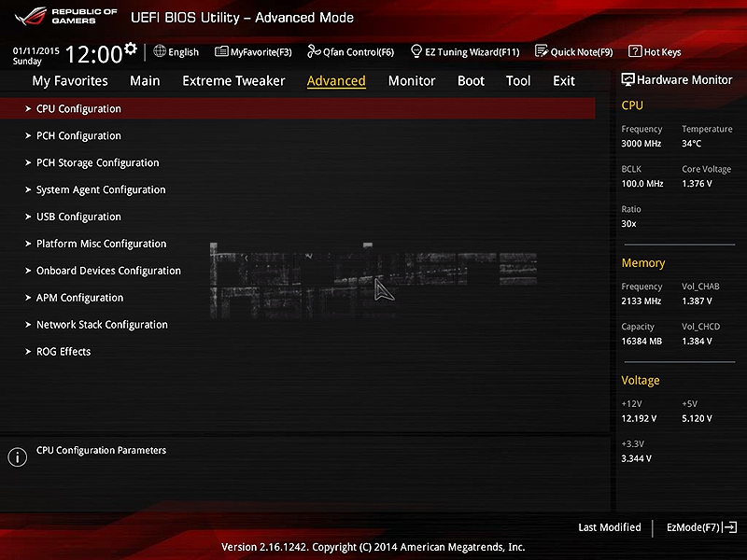This screenshot has height=560, width=747.
Task: Change language from English
Action: [176, 52]
